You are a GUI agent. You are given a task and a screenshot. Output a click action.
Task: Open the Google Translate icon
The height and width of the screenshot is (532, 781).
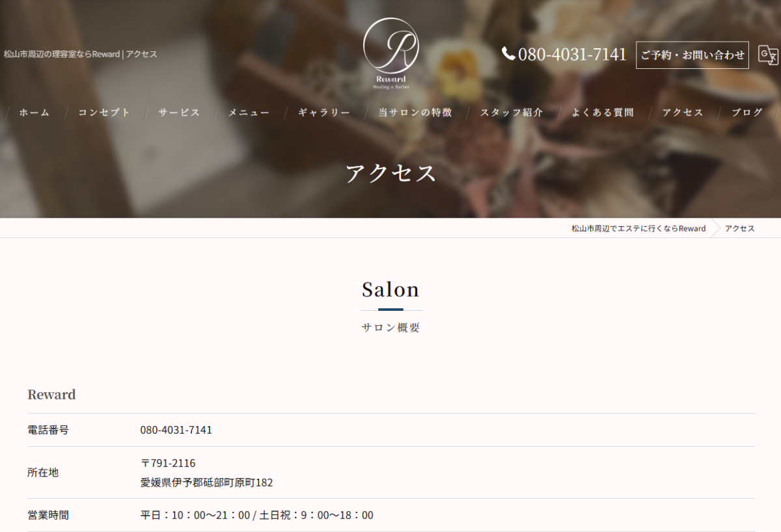[768, 55]
